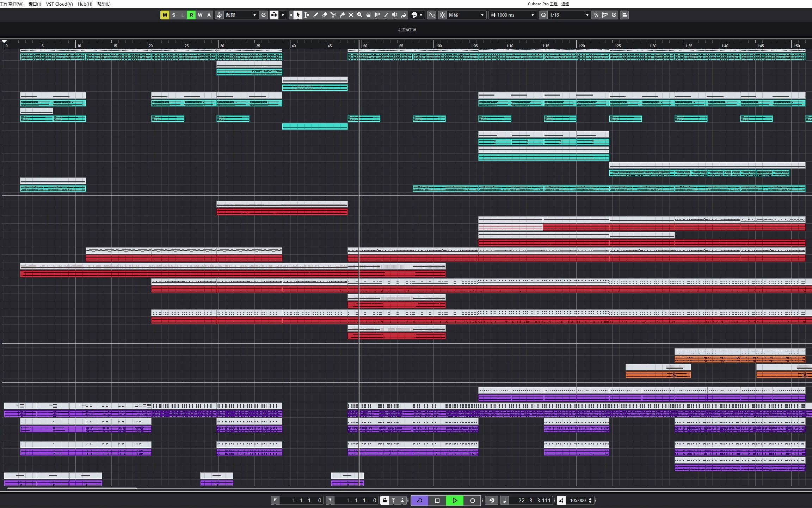Select the Mute X tool
Image resolution: width=812 pixels, height=508 pixels.
(x=351, y=15)
